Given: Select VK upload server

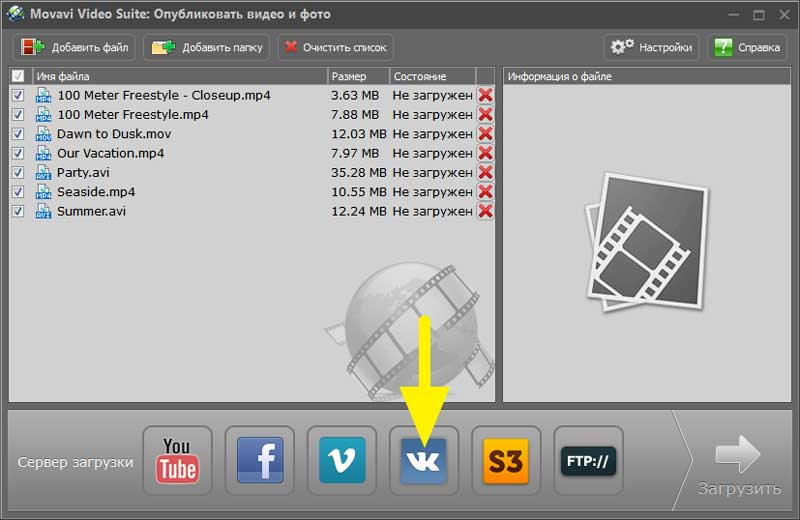Looking at the screenshot, I should coord(424,460).
